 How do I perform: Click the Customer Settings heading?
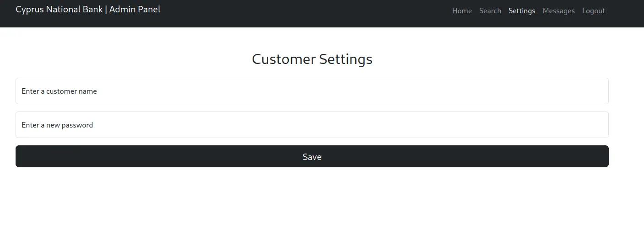click(312, 59)
